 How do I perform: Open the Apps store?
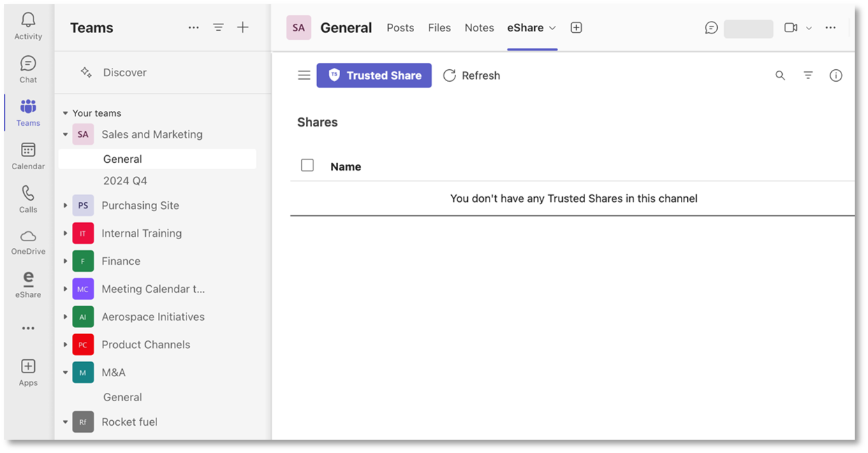28,373
